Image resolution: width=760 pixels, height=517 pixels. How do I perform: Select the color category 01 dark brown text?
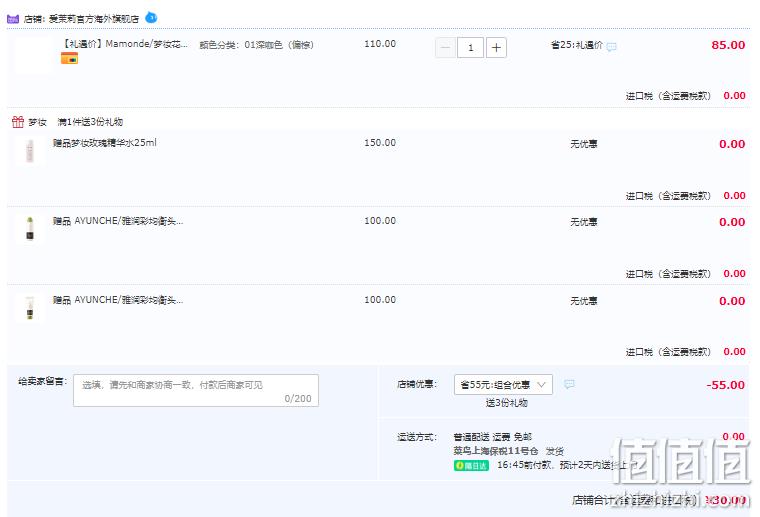coord(256,45)
